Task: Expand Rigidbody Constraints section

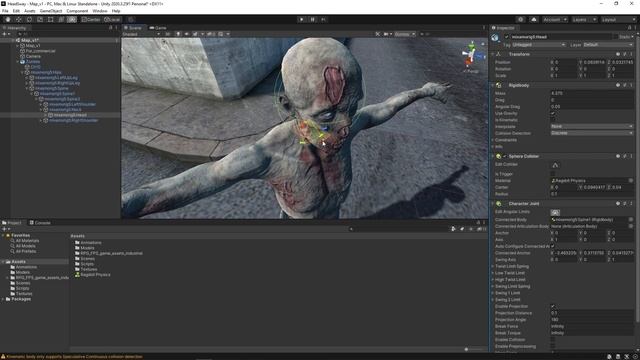Action: pos(493,140)
